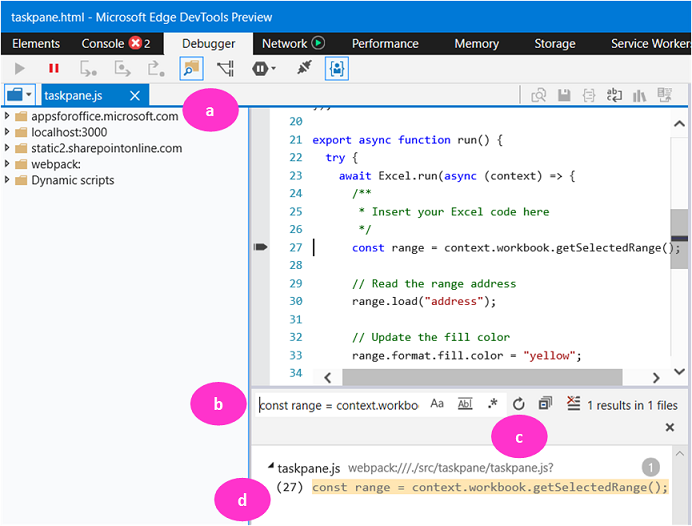Expand the localhost:3000 folder
Screen dimensions: 692x526
[7, 132]
